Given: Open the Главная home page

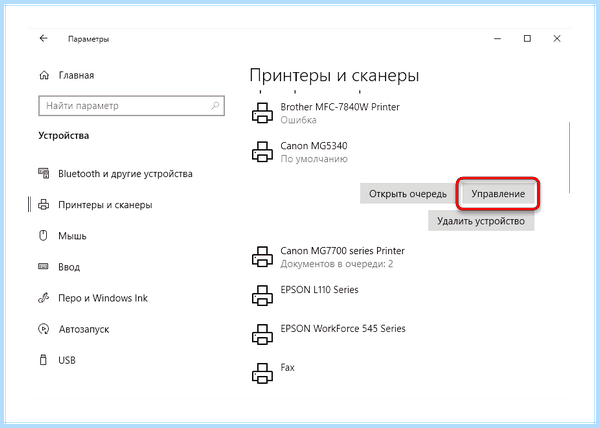Looking at the screenshot, I should click(x=76, y=75).
